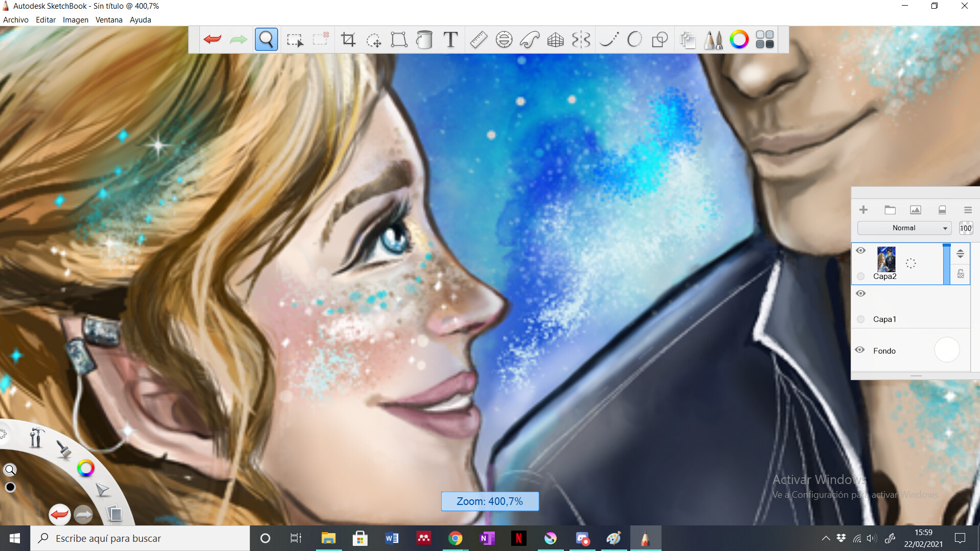Click the taskbar search box
This screenshot has width=980, height=551.
pyautogui.click(x=140, y=538)
